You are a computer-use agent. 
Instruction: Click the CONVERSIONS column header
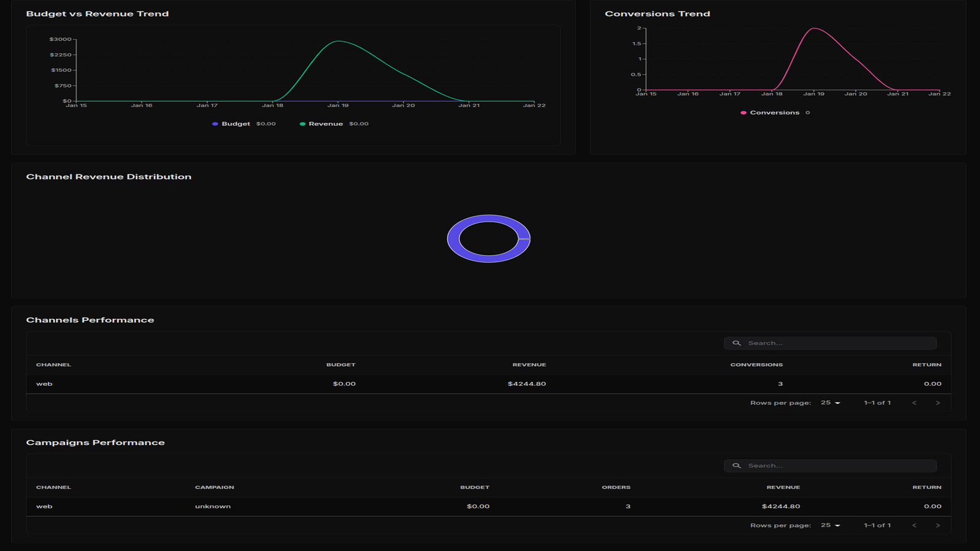757,364
